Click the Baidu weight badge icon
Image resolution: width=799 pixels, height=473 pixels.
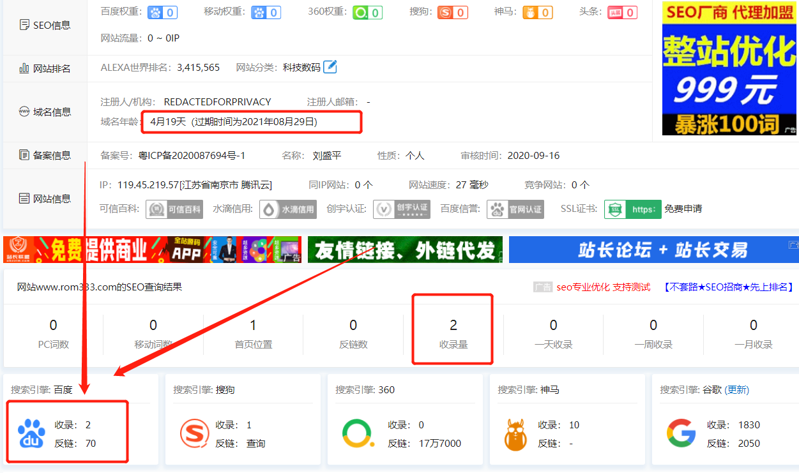162,13
